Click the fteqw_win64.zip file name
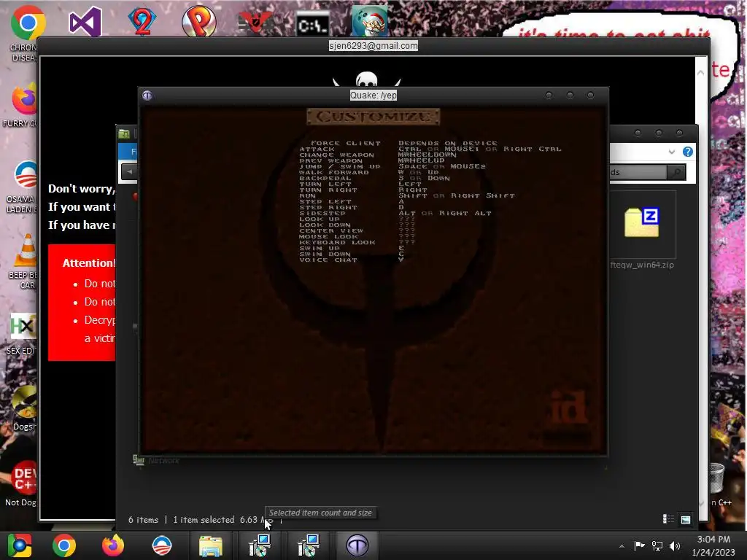 pos(642,265)
